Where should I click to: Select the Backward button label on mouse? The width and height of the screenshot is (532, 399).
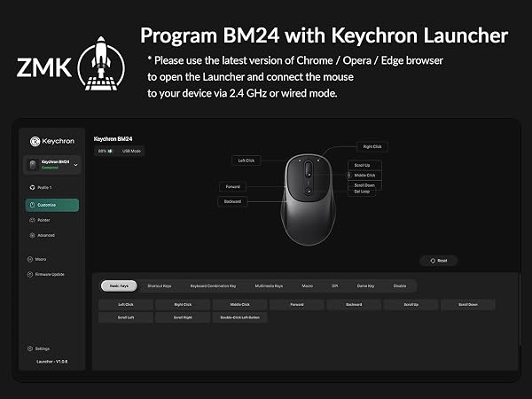tap(232, 201)
